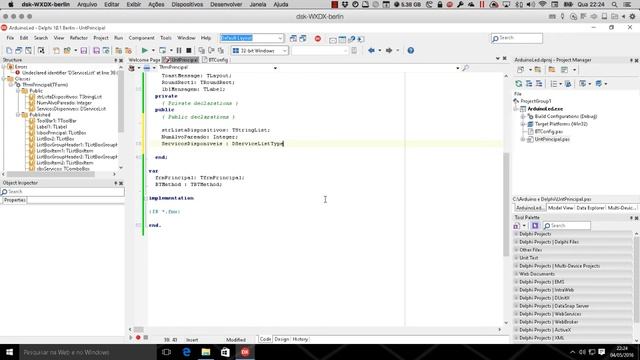Screen dimensions: 640x360
Task: Select the Undeclared identifier error in Structure
Action: coord(69,73)
